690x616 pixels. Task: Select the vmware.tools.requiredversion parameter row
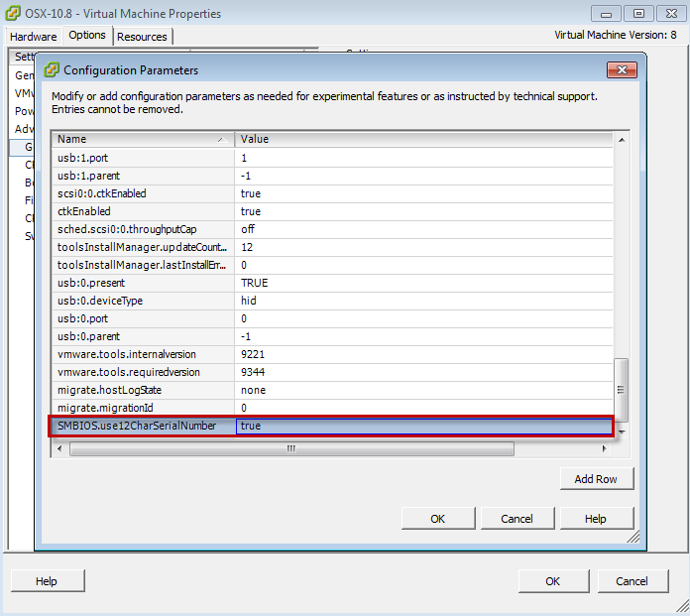(x=142, y=372)
